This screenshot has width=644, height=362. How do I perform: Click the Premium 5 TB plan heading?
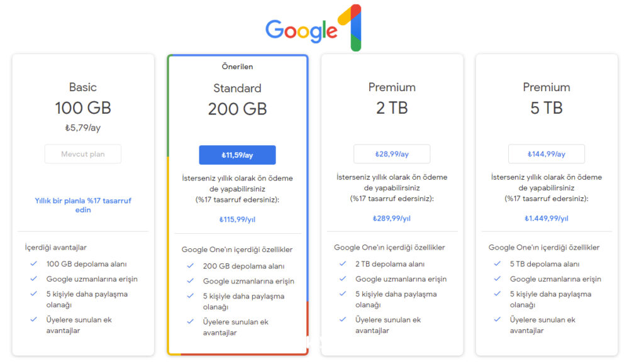(547, 99)
